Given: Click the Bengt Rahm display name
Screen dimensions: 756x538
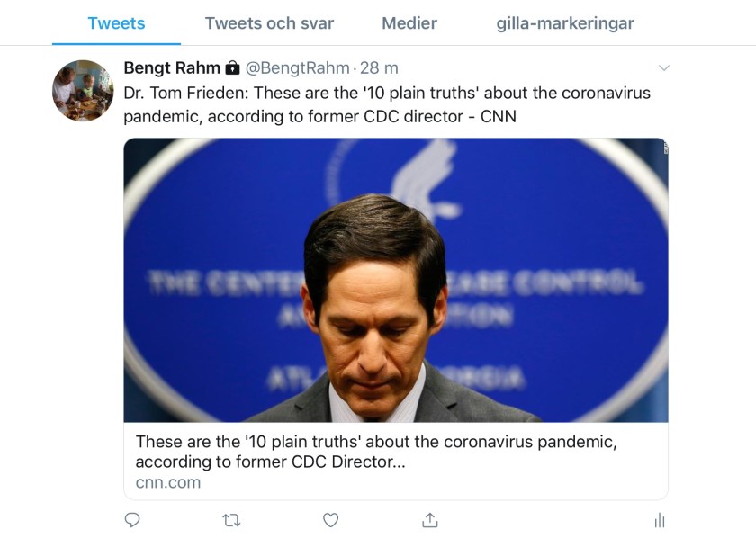Looking at the screenshot, I should 172,68.
